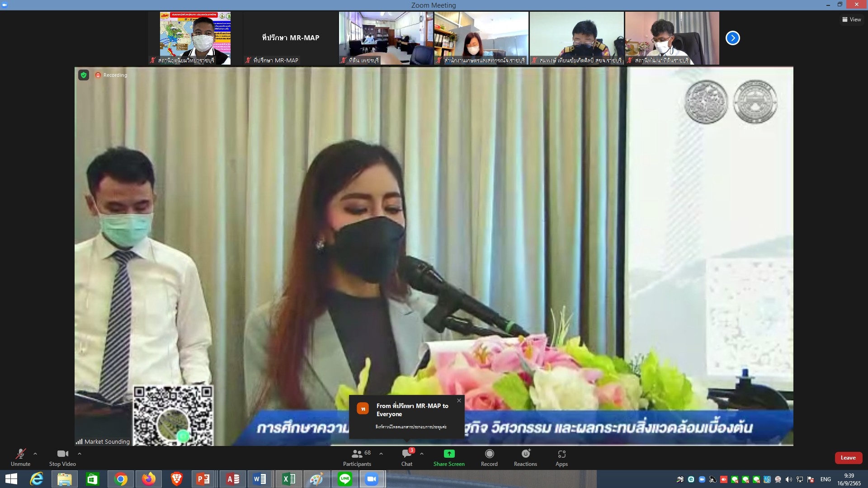The image size is (868, 488).
Task: Show next page of participant thumbnails
Action: click(x=732, y=38)
